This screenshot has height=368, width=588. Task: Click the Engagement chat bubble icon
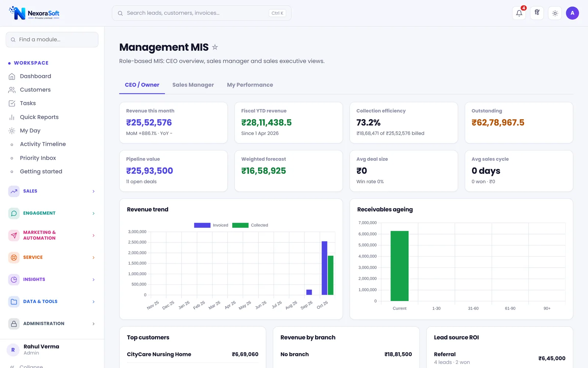(14, 213)
